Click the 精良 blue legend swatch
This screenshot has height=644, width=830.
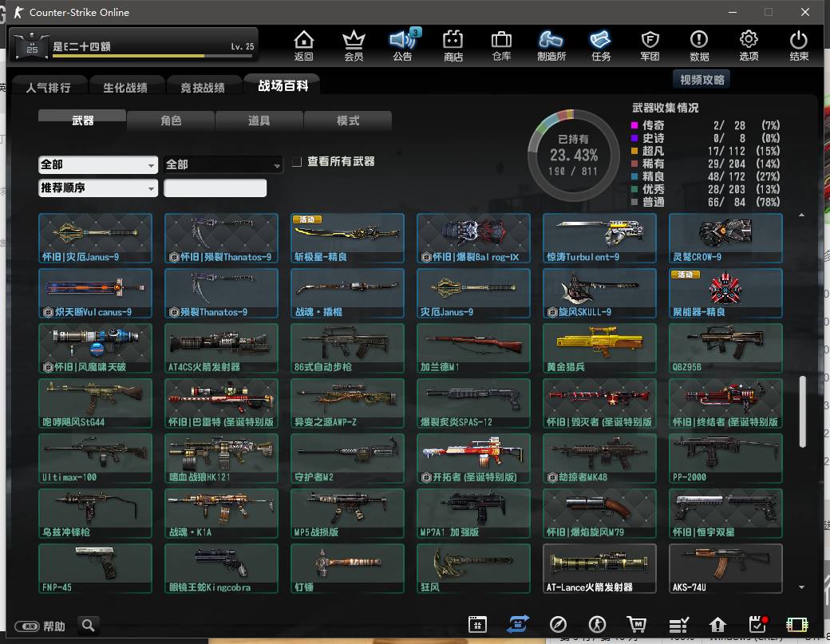pos(634,176)
